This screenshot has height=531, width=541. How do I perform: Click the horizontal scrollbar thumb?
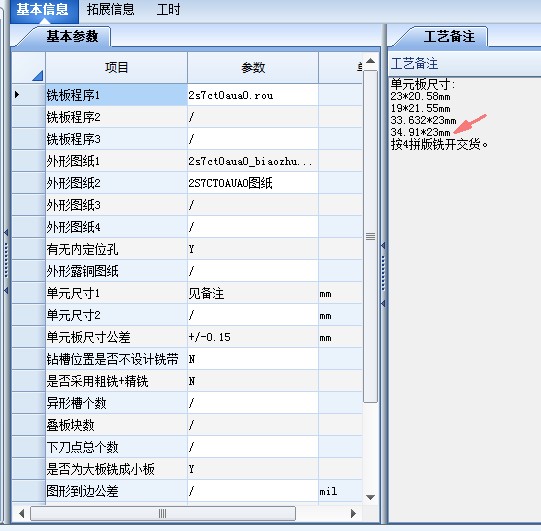[x=163, y=513]
